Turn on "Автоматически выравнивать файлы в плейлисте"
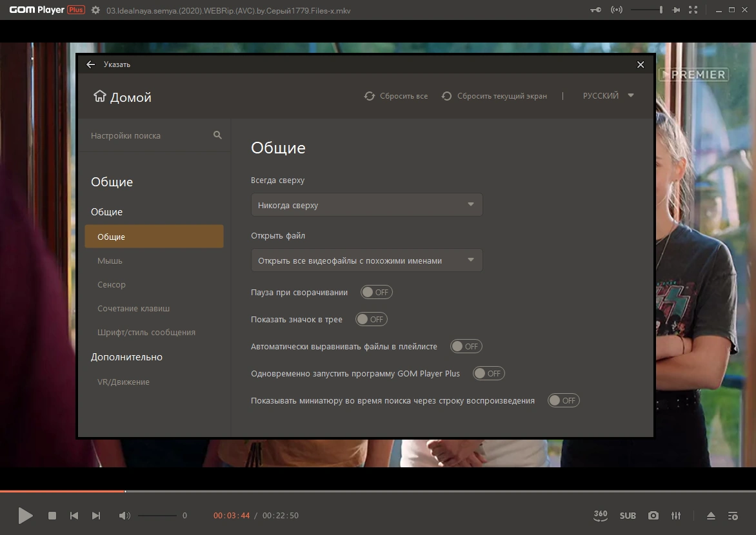This screenshot has height=535, width=756. pyautogui.click(x=466, y=346)
